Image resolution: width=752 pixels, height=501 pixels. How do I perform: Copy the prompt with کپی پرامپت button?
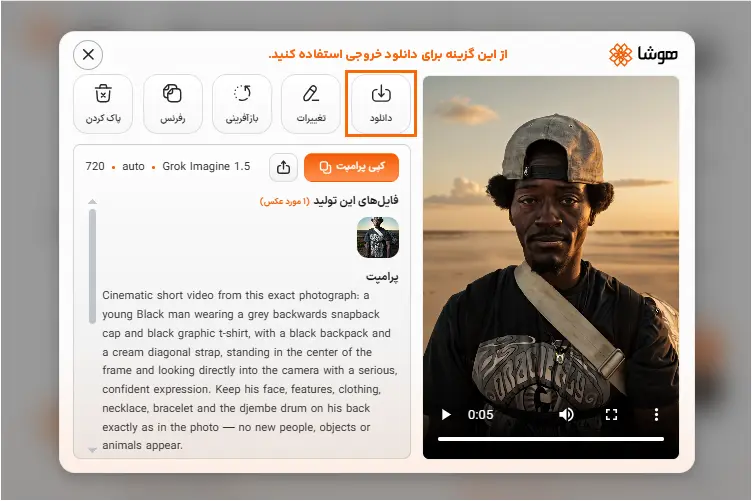click(352, 167)
